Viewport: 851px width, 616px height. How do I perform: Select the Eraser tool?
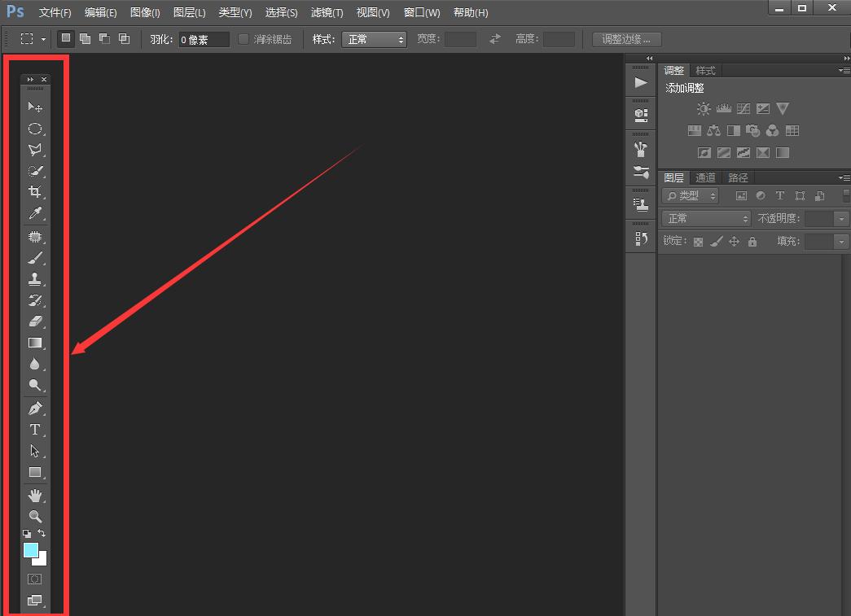35,321
